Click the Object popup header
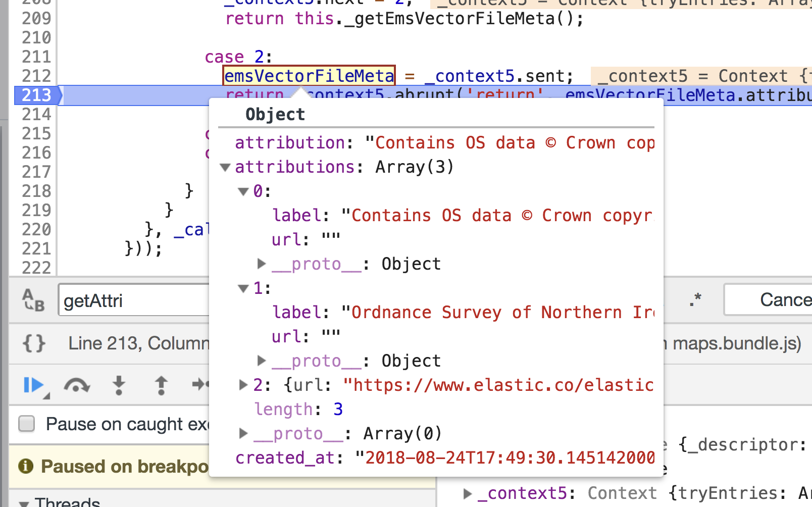This screenshot has height=507, width=812. 275,115
